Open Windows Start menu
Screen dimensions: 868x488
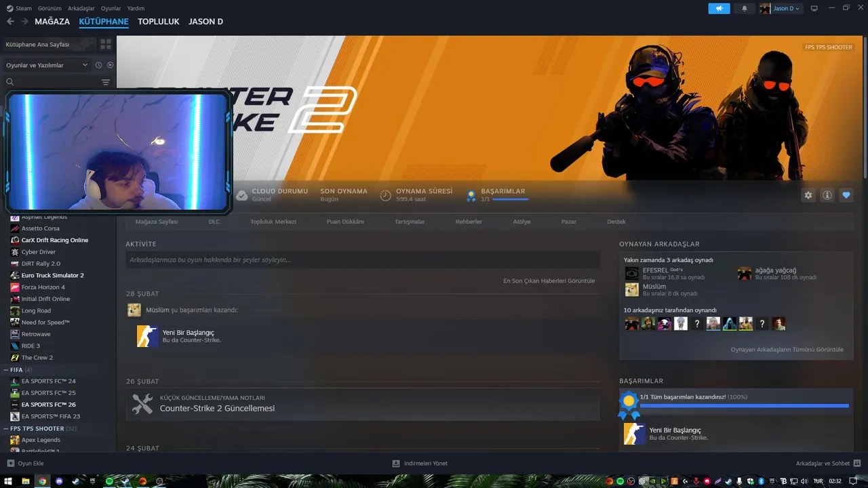coord(9,481)
